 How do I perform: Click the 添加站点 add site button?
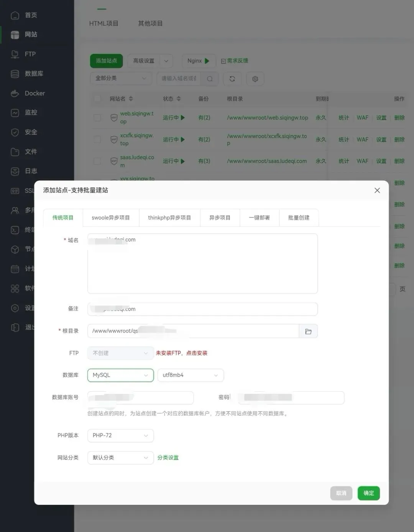(107, 61)
